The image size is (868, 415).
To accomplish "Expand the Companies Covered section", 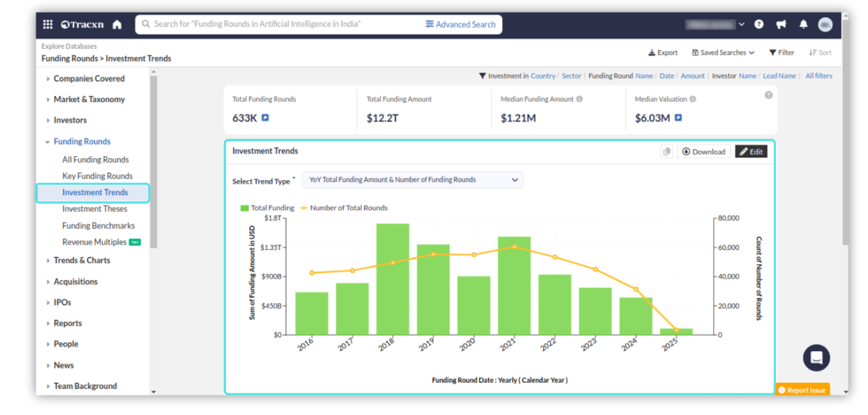I will (89, 79).
